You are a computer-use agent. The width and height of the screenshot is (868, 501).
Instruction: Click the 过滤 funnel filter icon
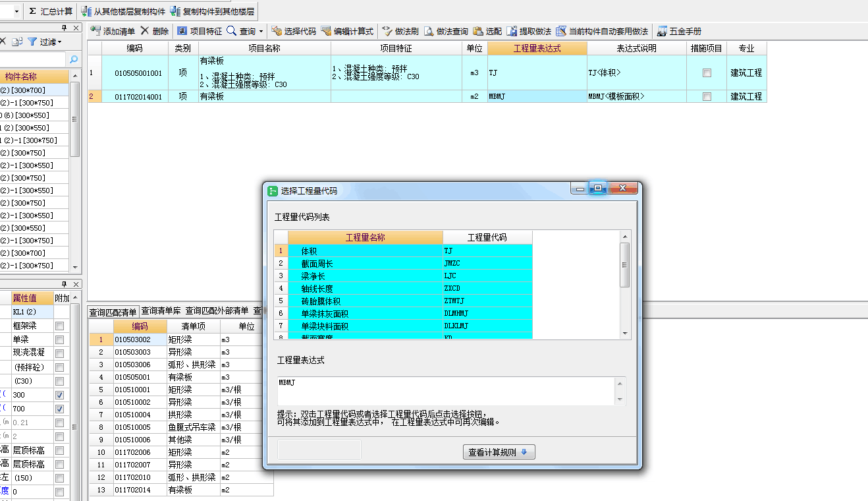pyautogui.click(x=32, y=42)
